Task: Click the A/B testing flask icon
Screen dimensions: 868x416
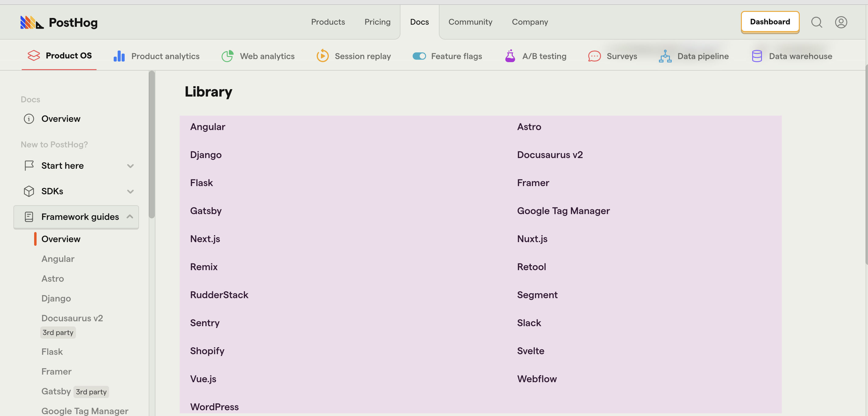Action: click(x=510, y=56)
